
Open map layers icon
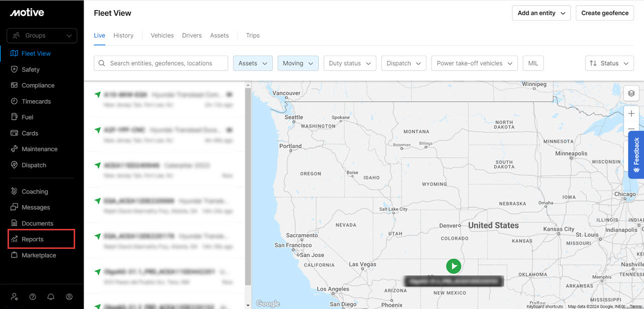(x=631, y=93)
